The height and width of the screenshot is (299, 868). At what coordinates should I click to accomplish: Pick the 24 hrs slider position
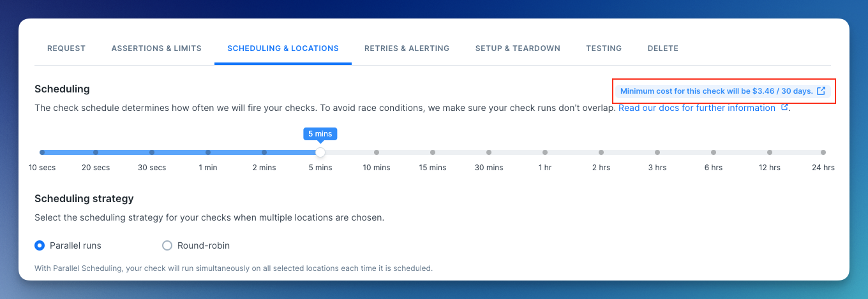point(823,152)
